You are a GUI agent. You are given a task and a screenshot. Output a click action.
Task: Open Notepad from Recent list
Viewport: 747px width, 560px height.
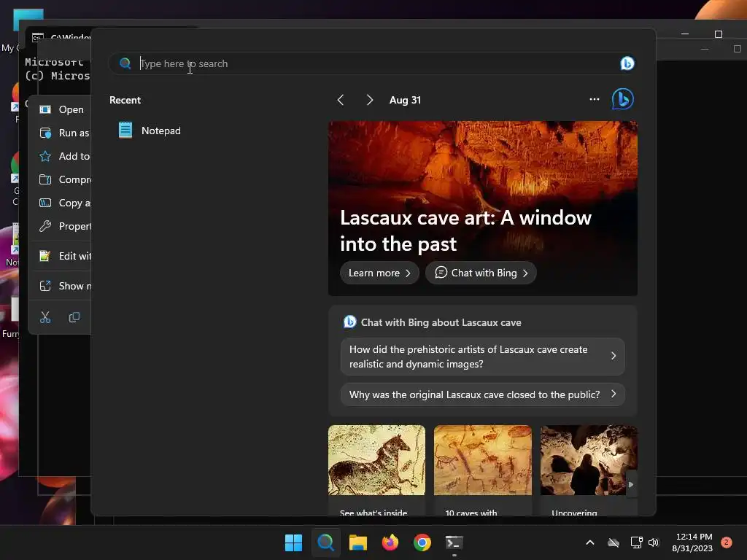coord(150,131)
